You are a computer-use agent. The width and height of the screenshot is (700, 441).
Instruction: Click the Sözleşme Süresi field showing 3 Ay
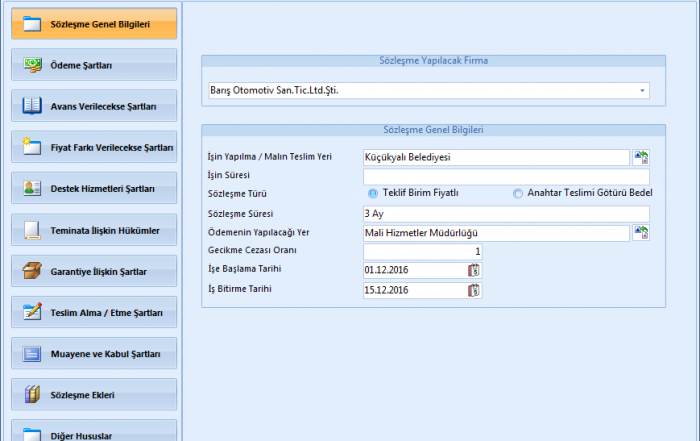506,214
